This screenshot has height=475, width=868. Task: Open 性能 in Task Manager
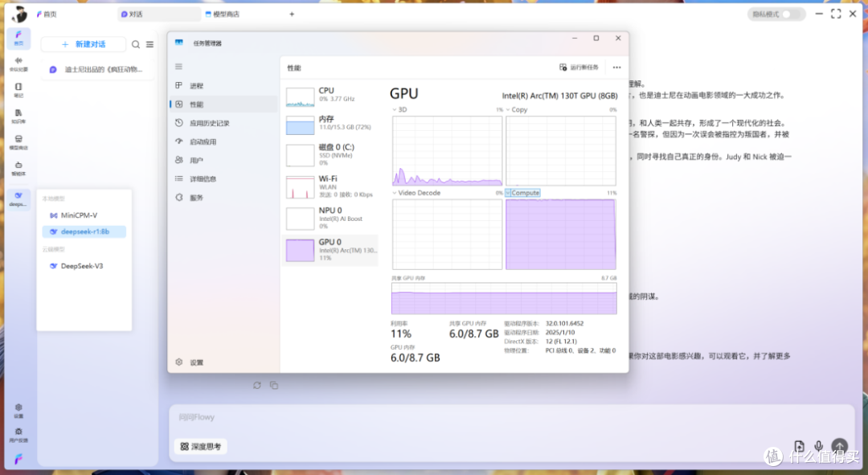pos(223,104)
